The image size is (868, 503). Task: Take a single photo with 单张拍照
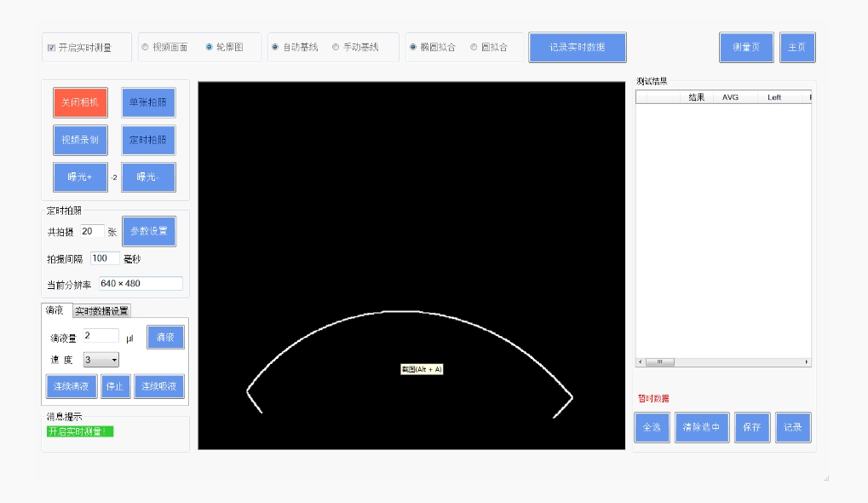pyautogui.click(x=148, y=102)
